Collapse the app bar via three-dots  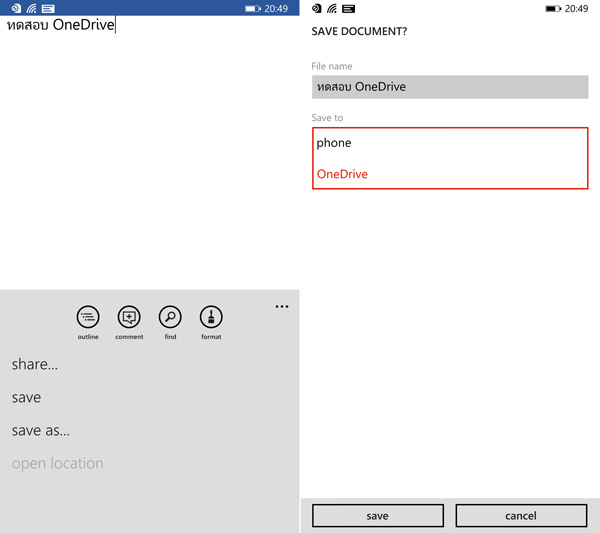(x=282, y=306)
